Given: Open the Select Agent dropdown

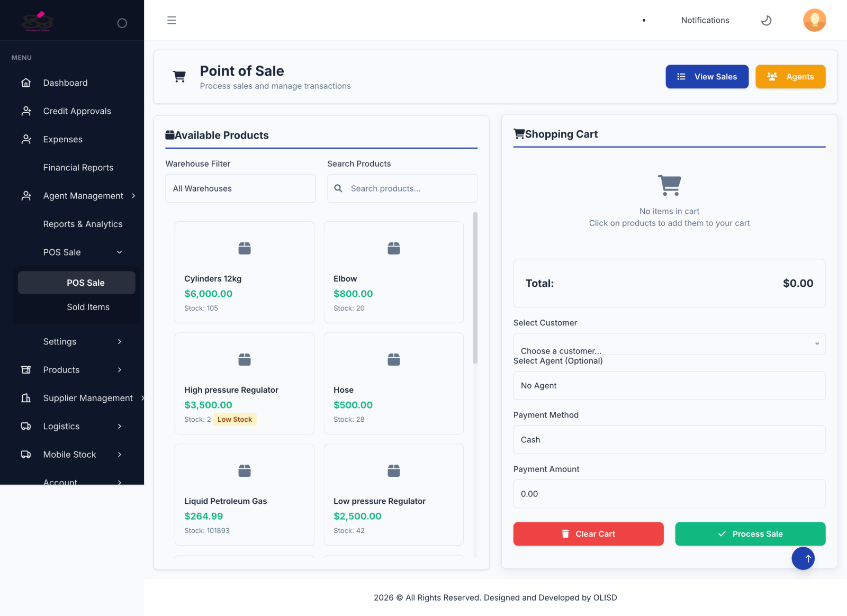Looking at the screenshot, I should [669, 386].
